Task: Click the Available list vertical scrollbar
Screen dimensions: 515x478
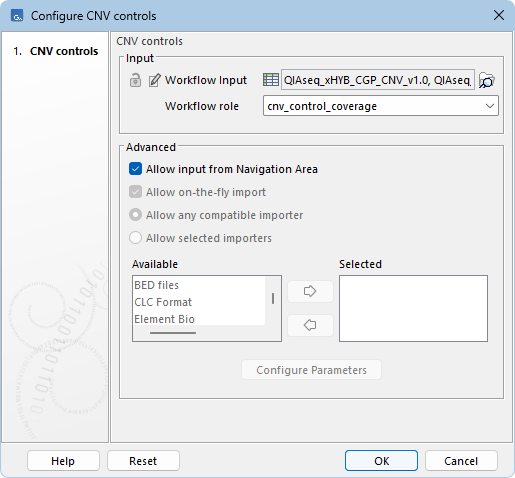Action: pos(273,299)
